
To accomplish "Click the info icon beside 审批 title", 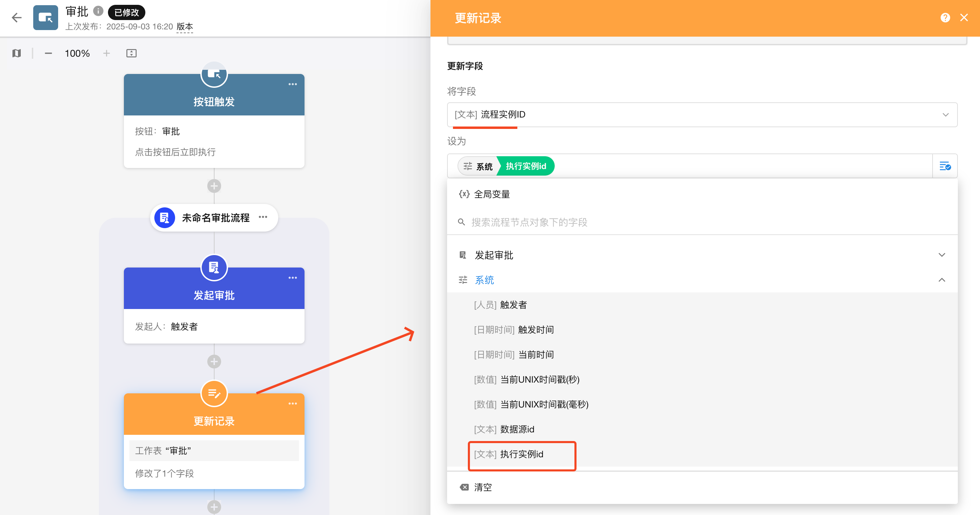I will pos(98,11).
